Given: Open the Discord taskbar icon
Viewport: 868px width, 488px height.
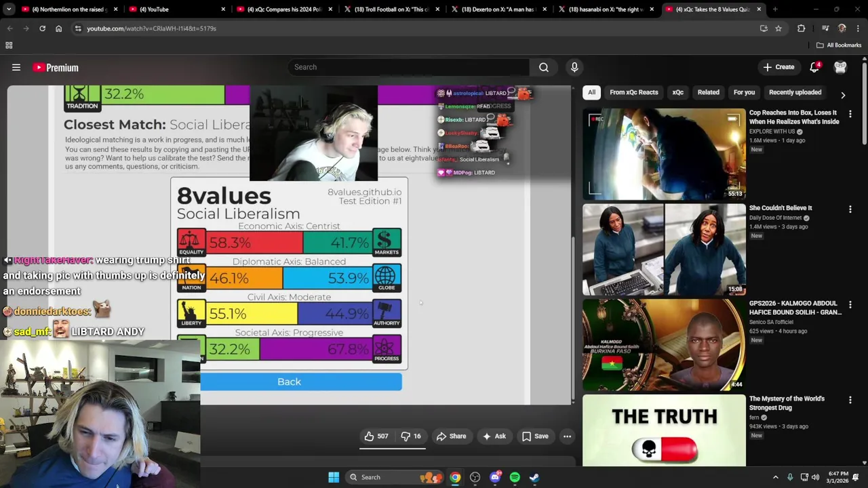Looking at the screenshot, I should (x=495, y=477).
